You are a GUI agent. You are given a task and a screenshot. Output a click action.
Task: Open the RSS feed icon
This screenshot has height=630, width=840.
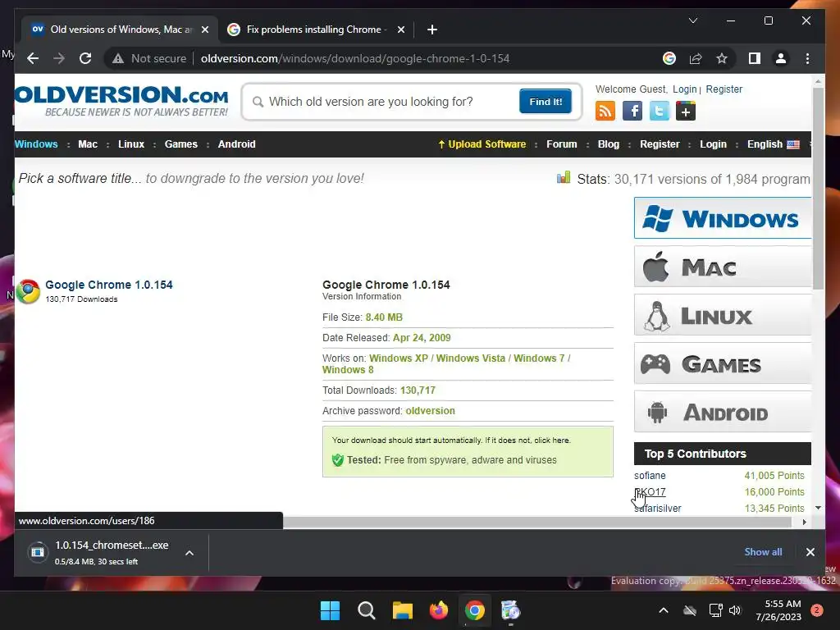[605, 111]
